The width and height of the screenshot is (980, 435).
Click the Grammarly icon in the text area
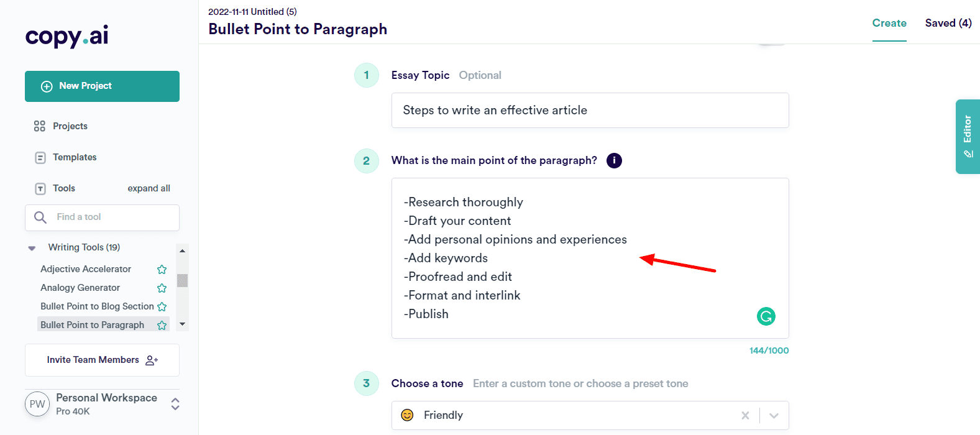pos(766,316)
